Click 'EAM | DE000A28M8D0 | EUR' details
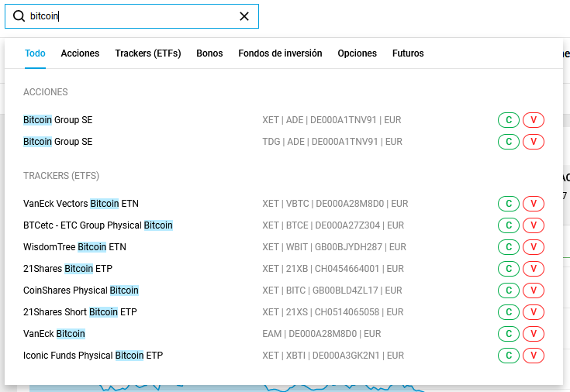The width and height of the screenshot is (570, 392). point(322,333)
